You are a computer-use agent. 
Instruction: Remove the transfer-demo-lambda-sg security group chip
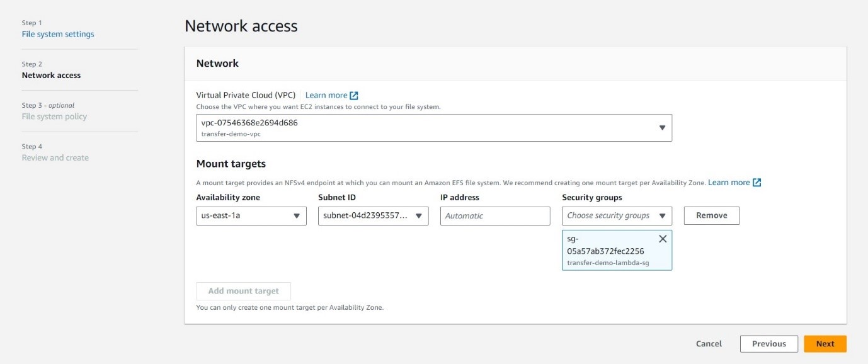(x=662, y=239)
